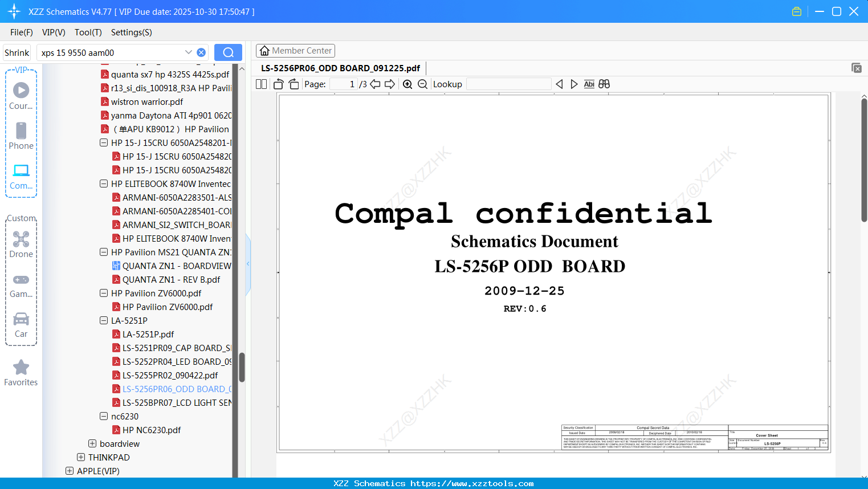Zoom out of the schematic page
This screenshot has height=489, width=868.
pyautogui.click(x=422, y=84)
